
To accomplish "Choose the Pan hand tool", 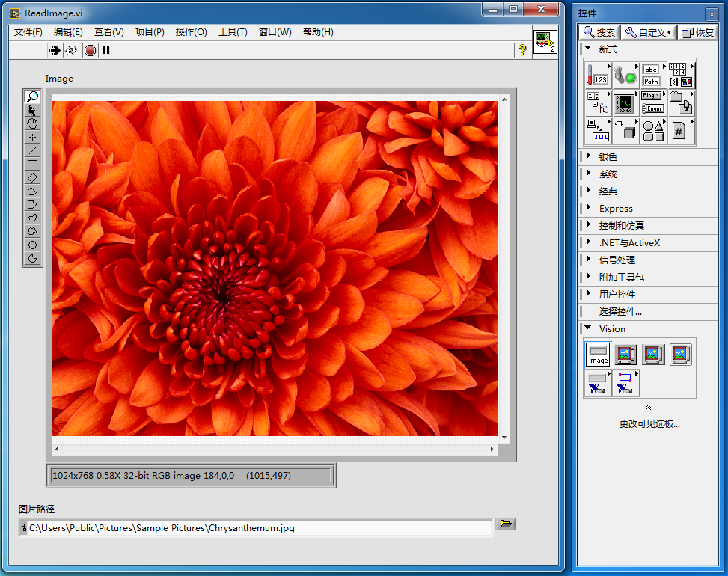I will point(31,123).
